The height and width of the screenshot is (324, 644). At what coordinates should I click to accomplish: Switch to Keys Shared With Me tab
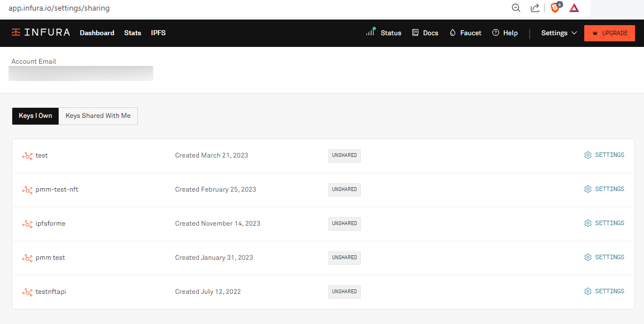(x=98, y=116)
